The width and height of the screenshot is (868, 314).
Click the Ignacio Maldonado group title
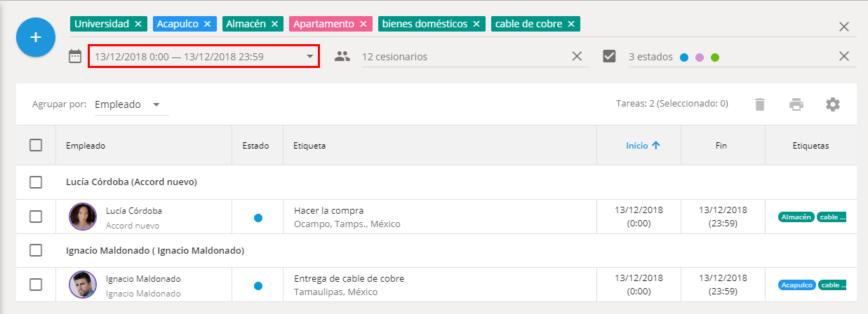(155, 250)
